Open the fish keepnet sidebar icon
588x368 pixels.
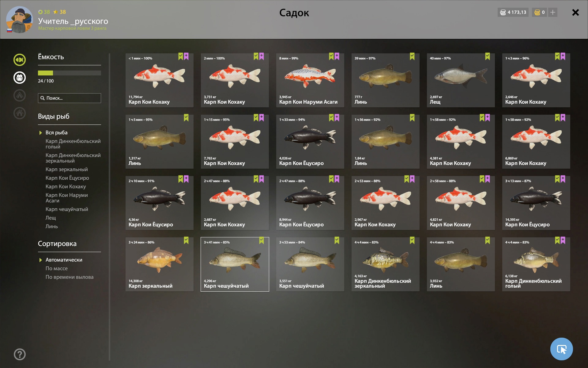(x=20, y=59)
